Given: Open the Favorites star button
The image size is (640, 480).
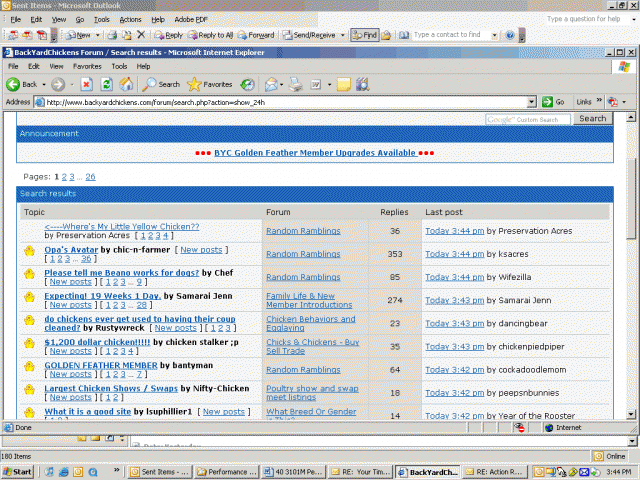Looking at the screenshot, I should pyautogui.click(x=210, y=84).
